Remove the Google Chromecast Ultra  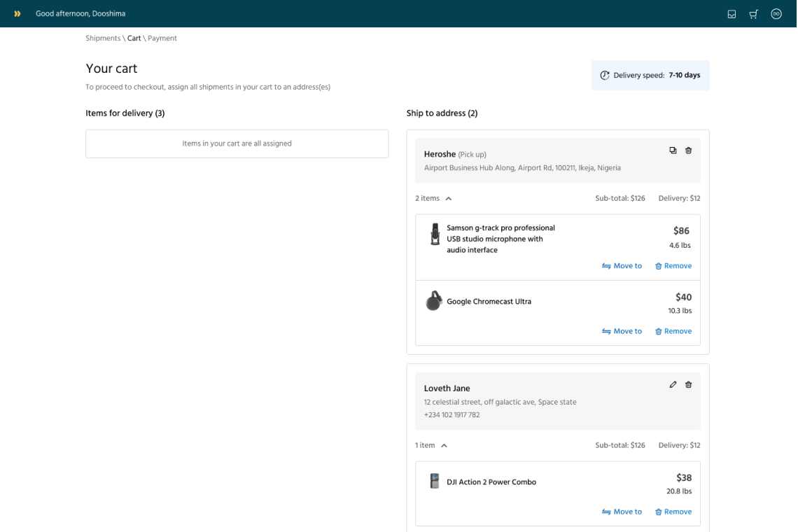click(x=673, y=331)
